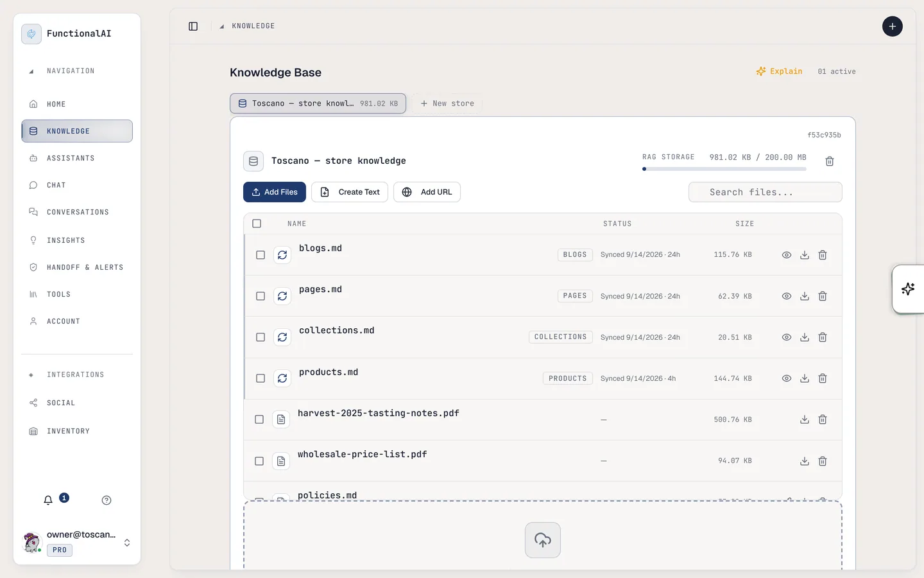This screenshot has height=578, width=924.
Task: Click the owner avatar image
Action: pos(32,543)
